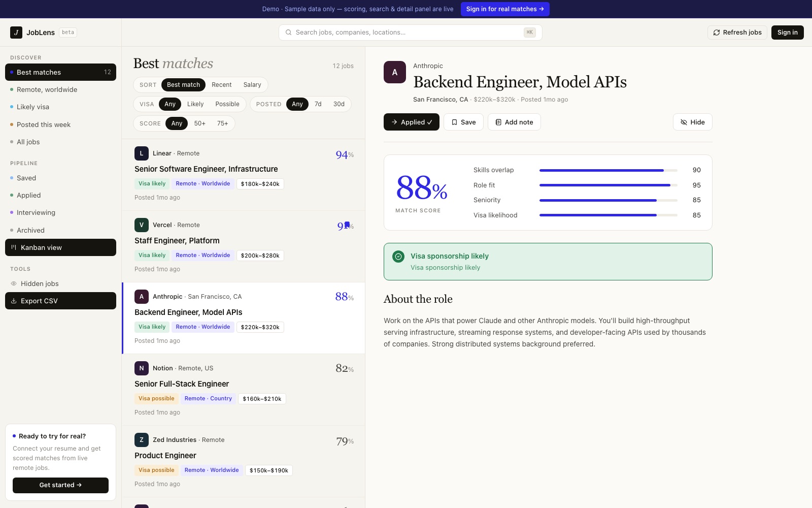Screen dimensions: 812x508
Task: Toggle the Applied status button
Action: coord(412,122)
